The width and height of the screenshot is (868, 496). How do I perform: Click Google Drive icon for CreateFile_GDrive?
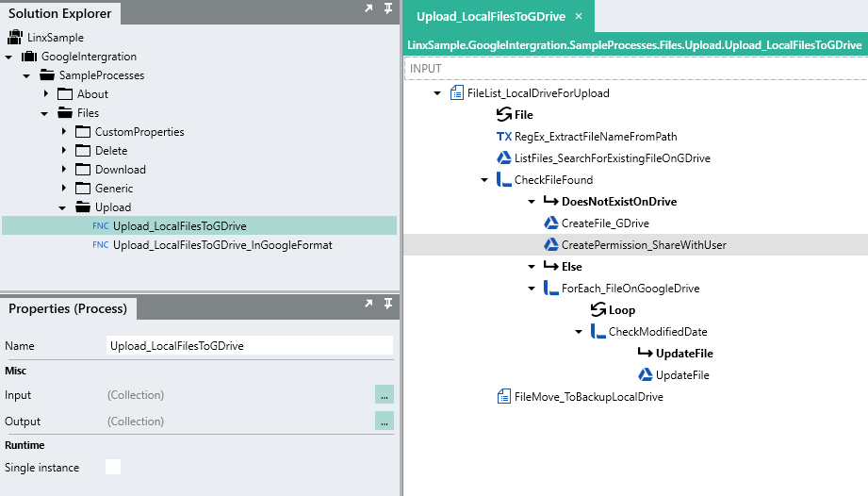tap(550, 223)
